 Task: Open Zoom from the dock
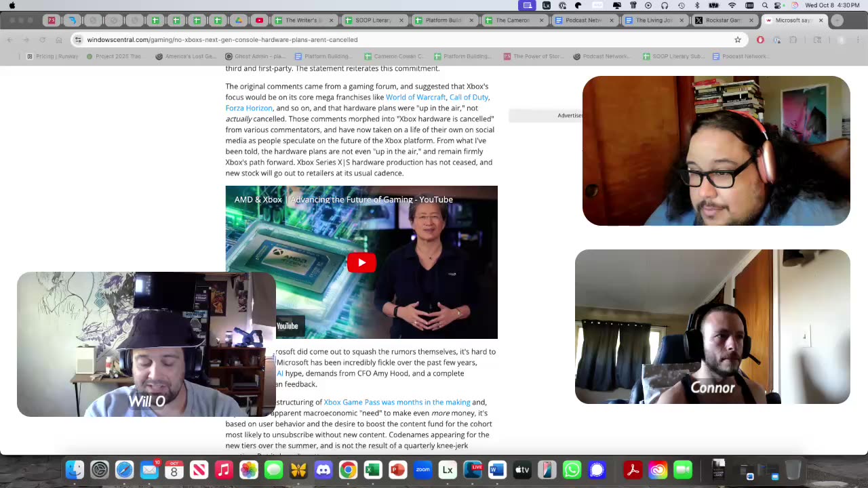[422, 469]
